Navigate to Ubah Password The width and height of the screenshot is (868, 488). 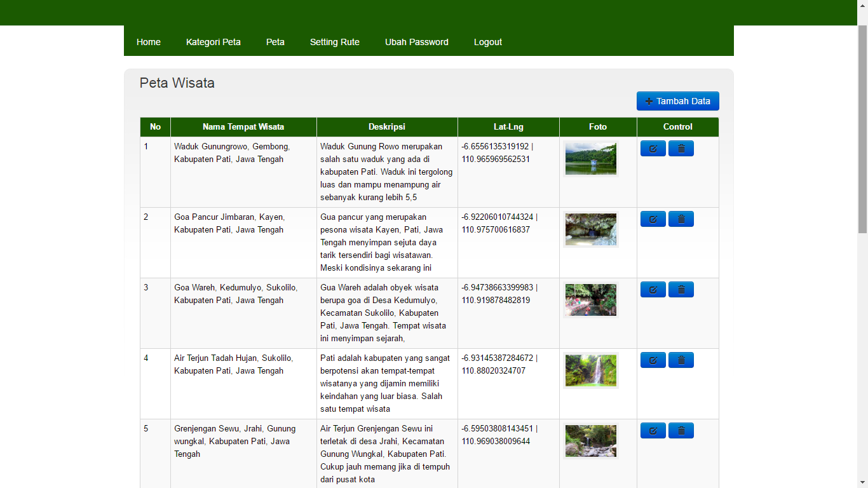[416, 42]
